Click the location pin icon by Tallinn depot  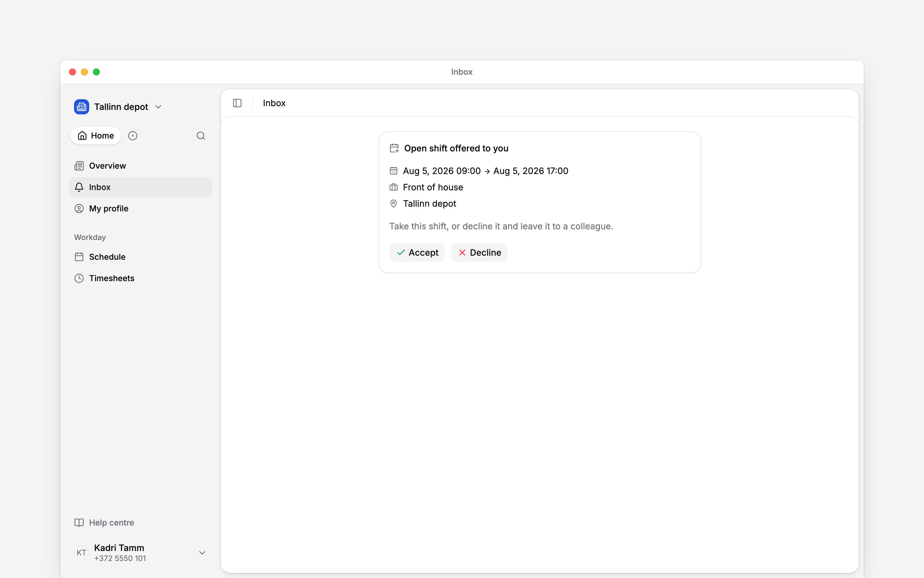[394, 204]
